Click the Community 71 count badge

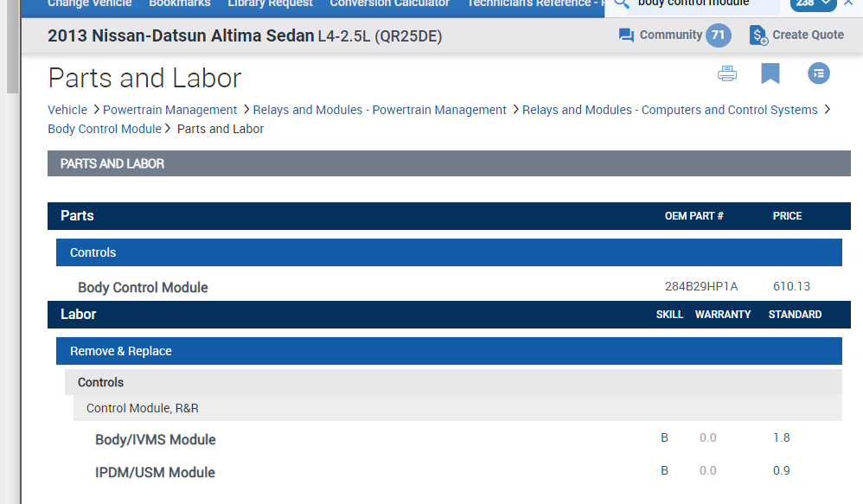719,35
